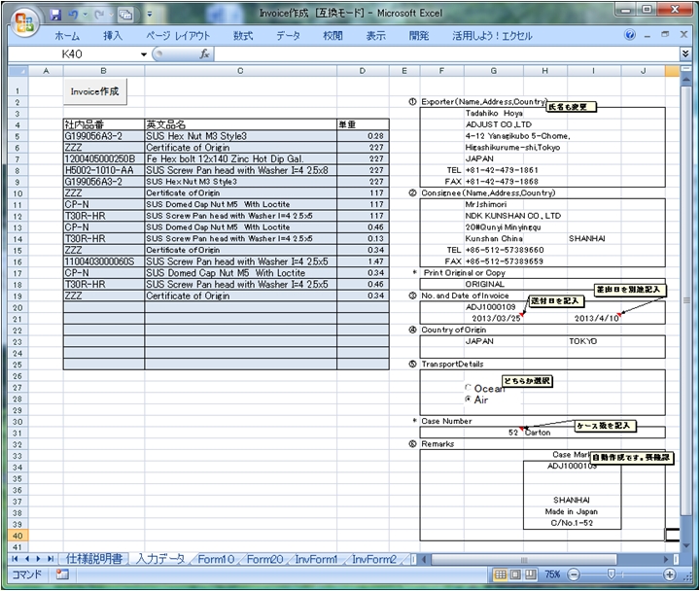Click the Office button orb
700x591 pixels.
point(24,22)
